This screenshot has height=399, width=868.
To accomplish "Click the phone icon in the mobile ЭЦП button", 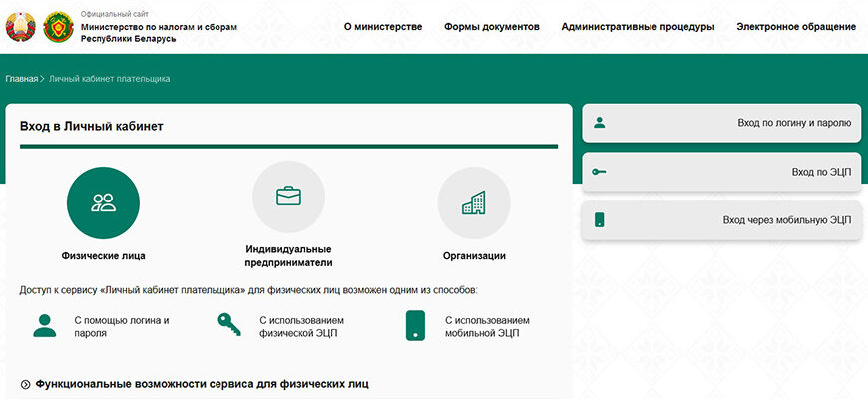I will click(x=599, y=220).
